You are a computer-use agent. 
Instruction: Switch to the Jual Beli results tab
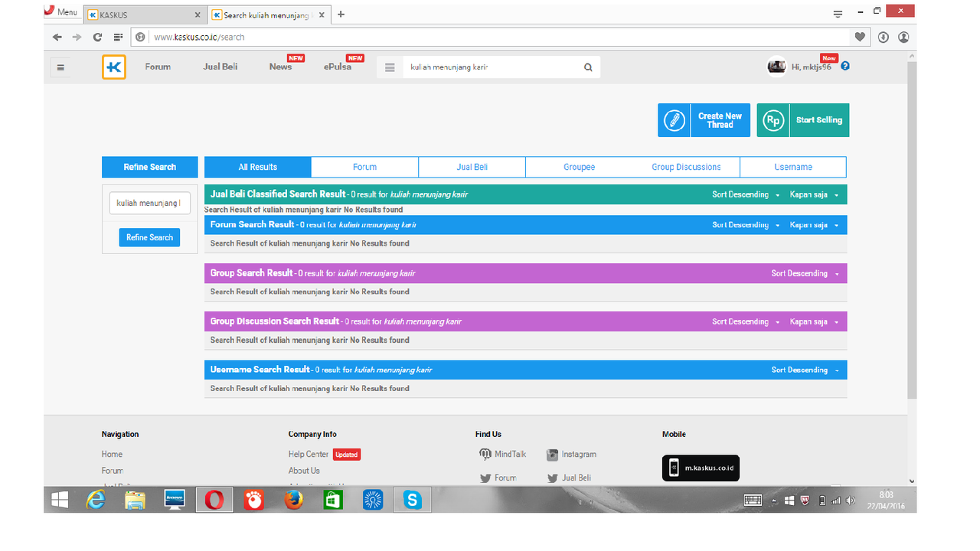472,167
